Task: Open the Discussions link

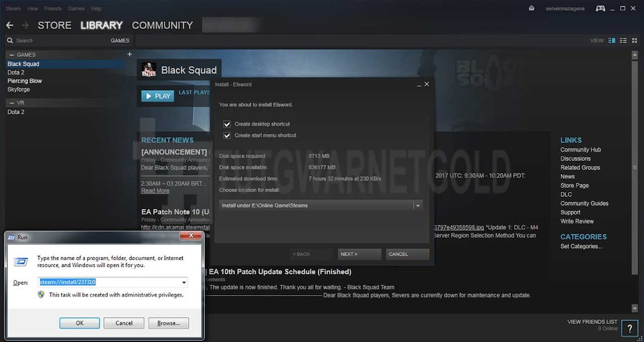Action: (576, 159)
